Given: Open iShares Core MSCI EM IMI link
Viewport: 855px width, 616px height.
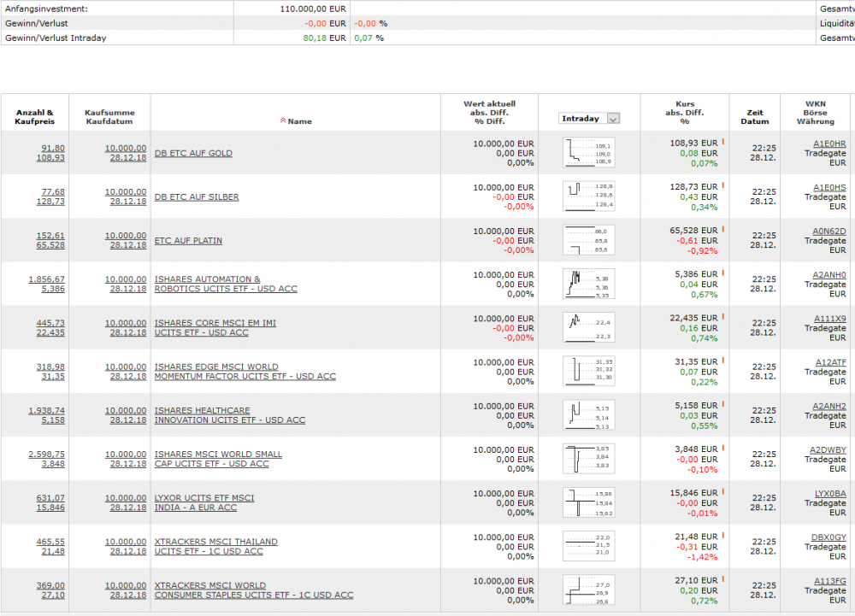Looking at the screenshot, I should click(215, 327).
